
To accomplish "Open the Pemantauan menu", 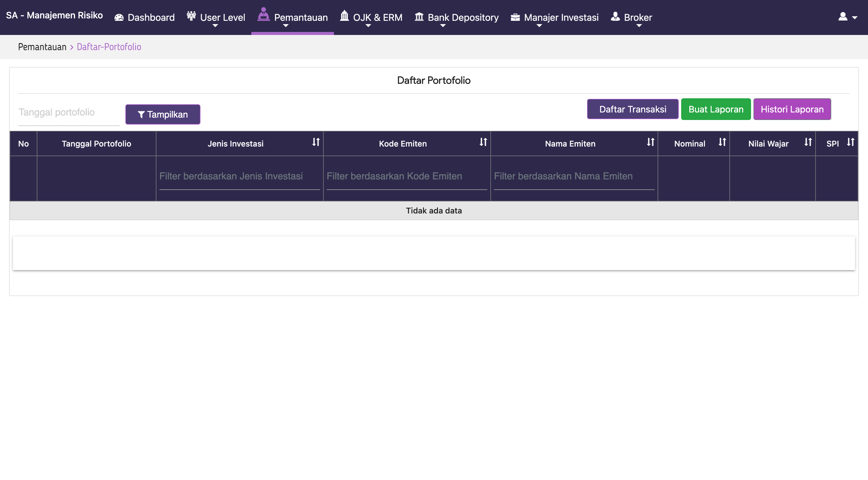I will coord(292,17).
